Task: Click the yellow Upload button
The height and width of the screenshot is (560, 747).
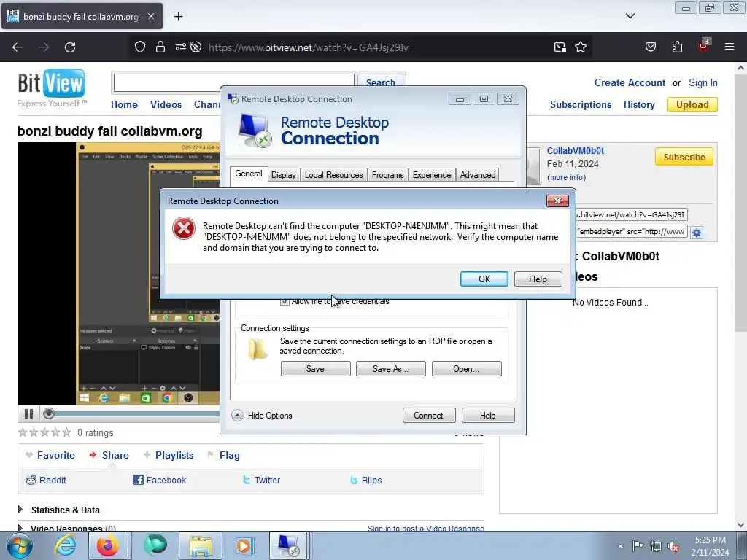Action: click(692, 104)
